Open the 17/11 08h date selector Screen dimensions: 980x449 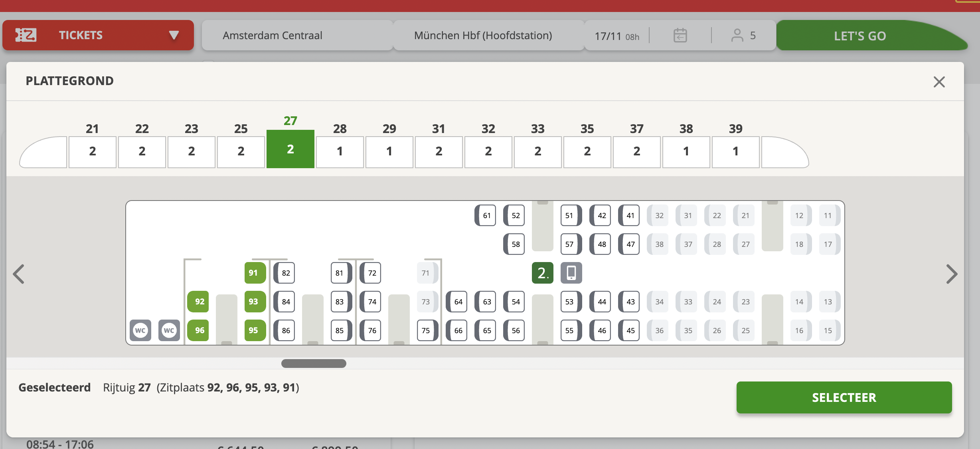point(616,36)
